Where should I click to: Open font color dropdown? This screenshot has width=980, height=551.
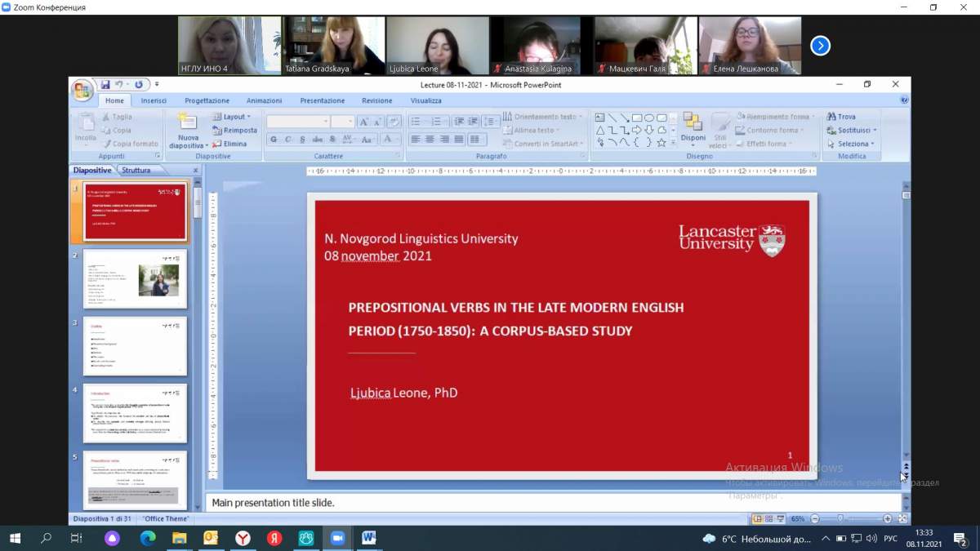(x=390, y=140)
